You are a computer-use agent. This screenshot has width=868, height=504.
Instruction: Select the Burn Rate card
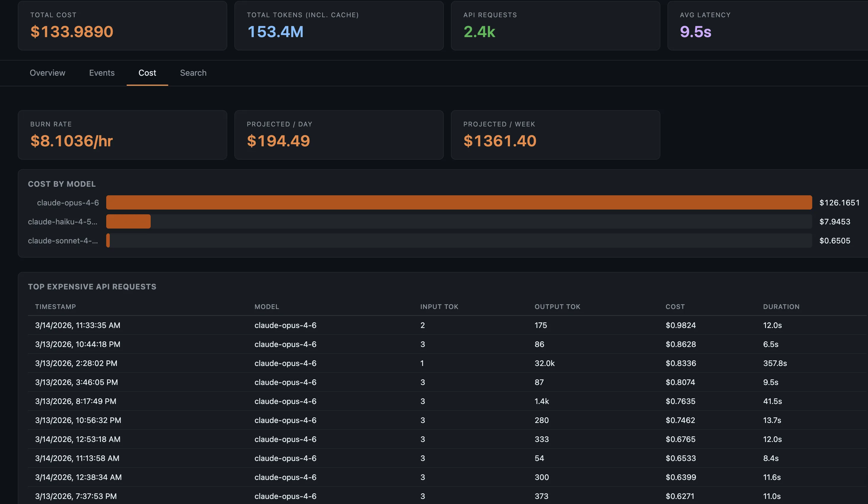pyautogui.click(x=122, y=134)
